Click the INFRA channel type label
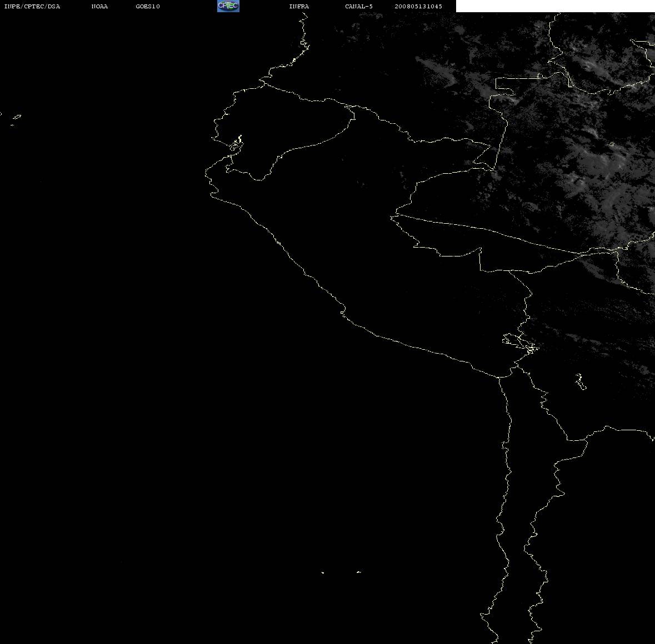Image resolution: width=655 pixels, height=644 pixels. (x=299, y=6)
